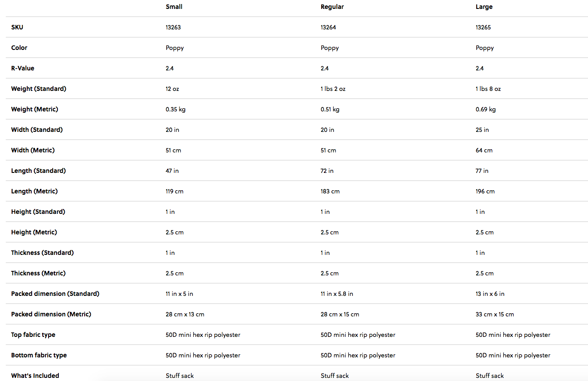Click the What's Included row label
Image resolution: width=588 pixels, height=381 pixels.
35,376
